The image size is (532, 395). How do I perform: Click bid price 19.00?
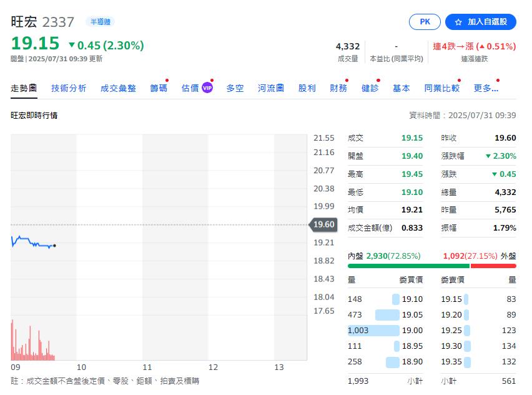tap(412, 331)
